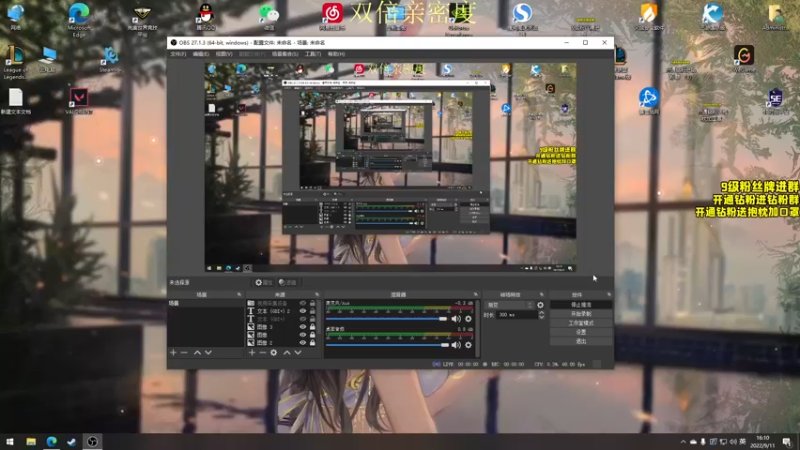Screen dimensions: 800x450
Task: Open the 工具 (Tools) menu
Action: 311,54
